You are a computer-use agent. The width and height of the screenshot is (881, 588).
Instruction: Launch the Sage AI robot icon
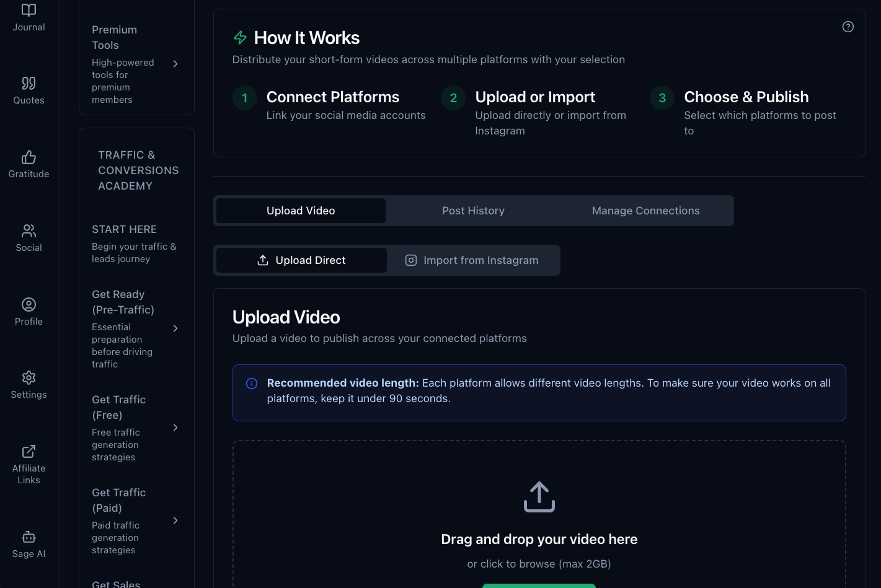(x=29, y=537)
